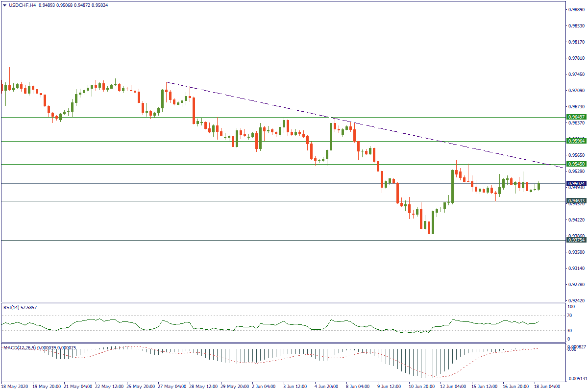Click the 0.95450 resistance price tag

[x=576, y=164]
